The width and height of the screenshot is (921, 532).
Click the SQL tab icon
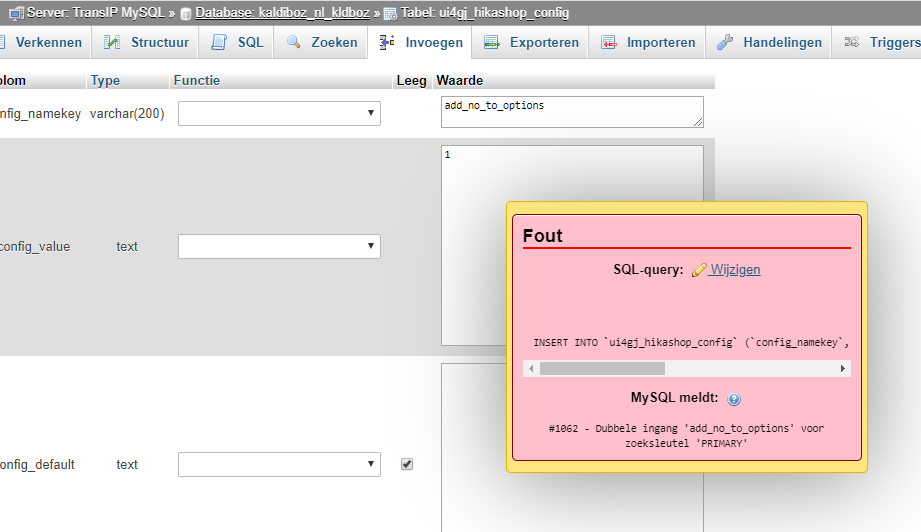pyautogui.click(x=219, y=42)
